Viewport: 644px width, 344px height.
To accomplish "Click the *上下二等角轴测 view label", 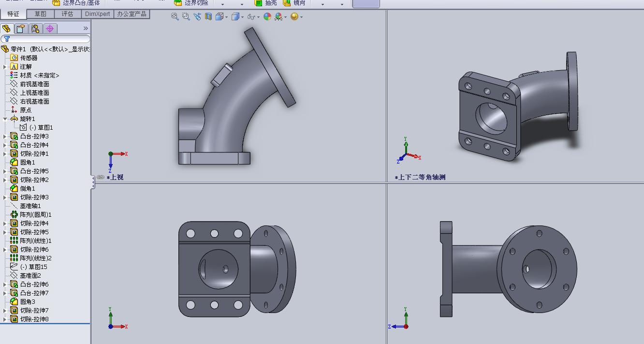I will (x=420, y=177).
